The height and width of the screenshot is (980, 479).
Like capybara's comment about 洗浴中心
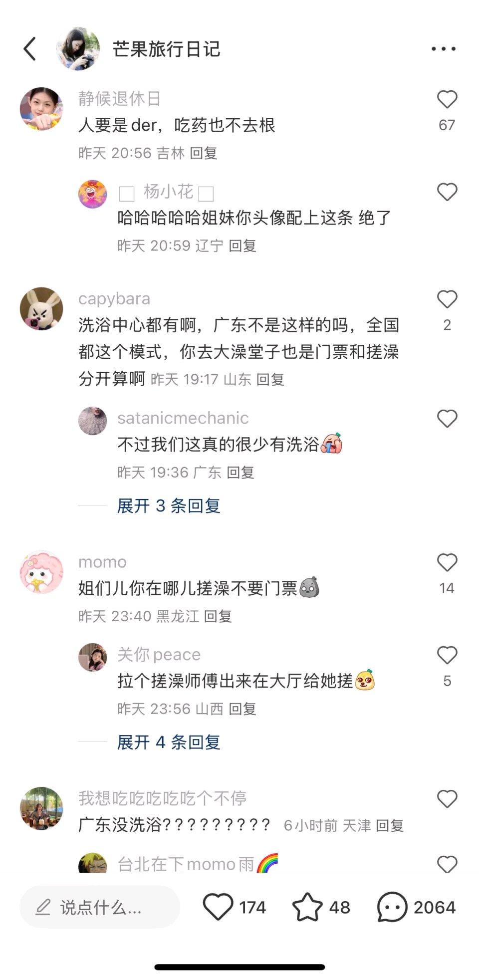(x=447, y=299)
